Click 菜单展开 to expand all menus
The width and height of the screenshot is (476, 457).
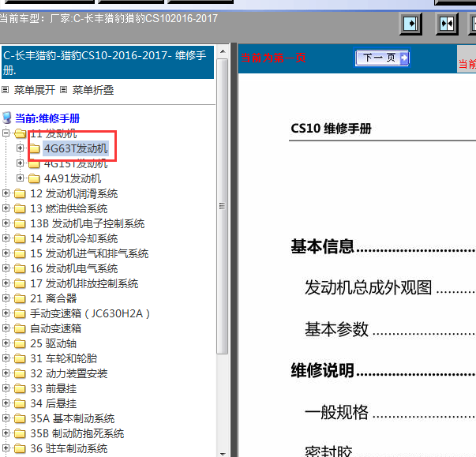(35, 90)
